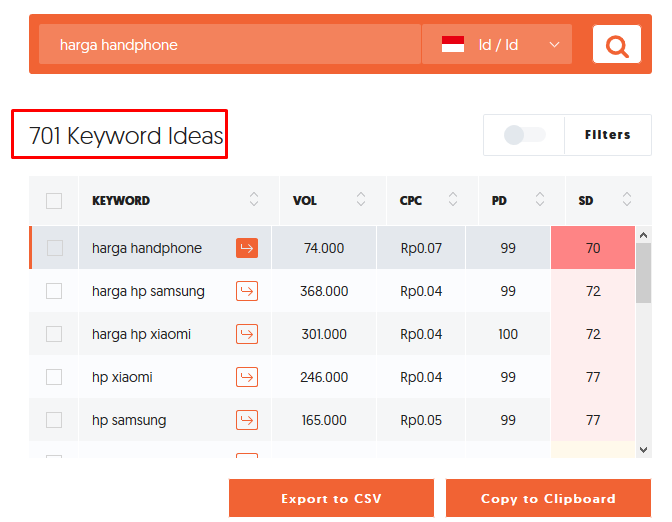Click the table vertical scrollbar thumb

pyautogui.click(x=643, y=273)
